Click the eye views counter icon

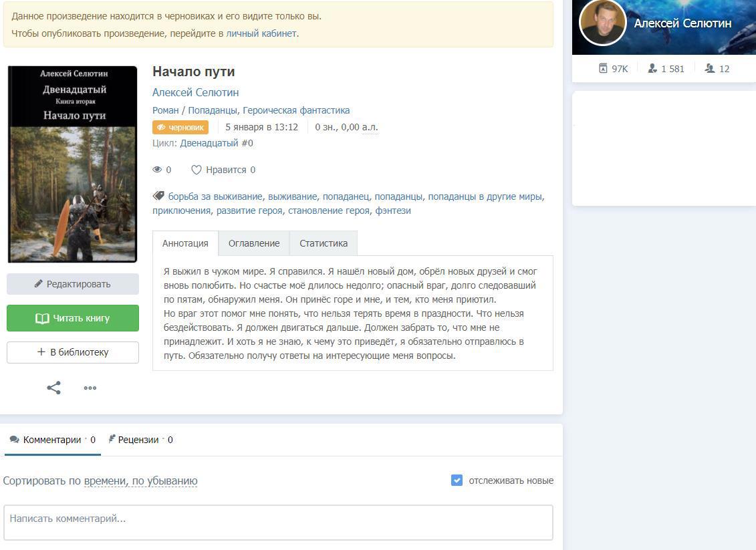157,170
